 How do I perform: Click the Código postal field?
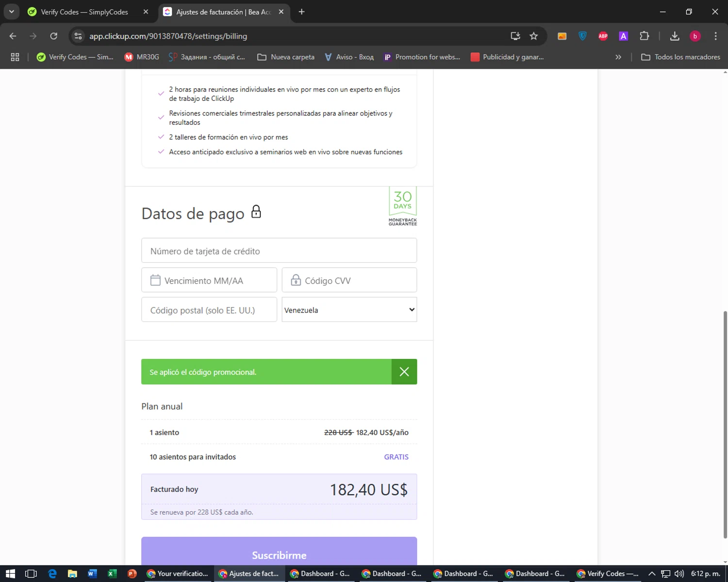click(209, 310)
